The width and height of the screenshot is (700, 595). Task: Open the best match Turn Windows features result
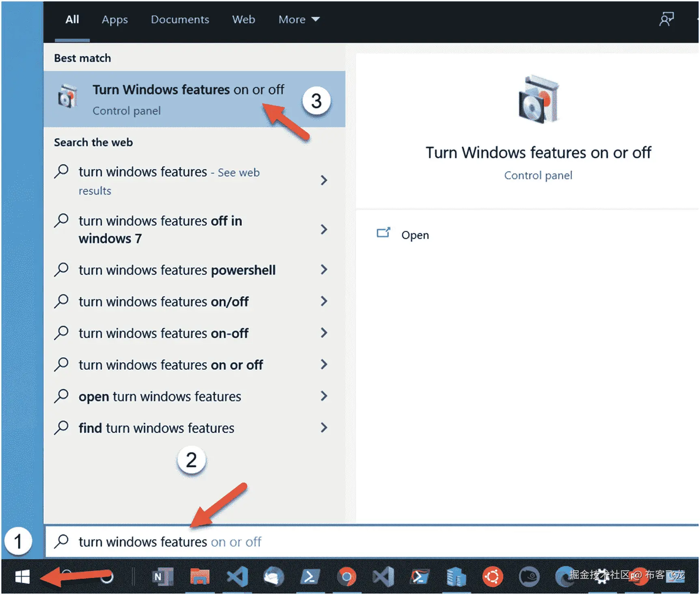pyautogui.click(x=194, y=99)
